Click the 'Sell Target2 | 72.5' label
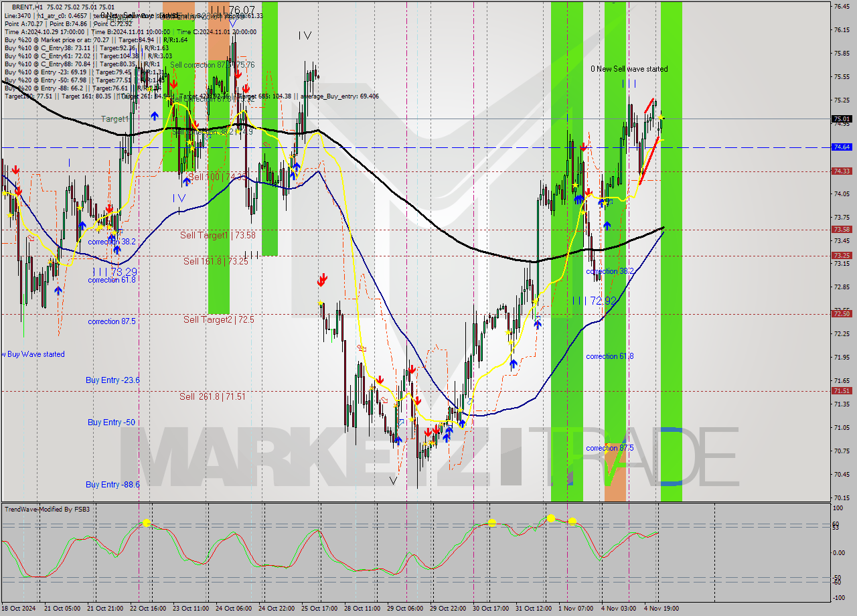The height and width of the screenshot is (616, 857). (219, 319)
